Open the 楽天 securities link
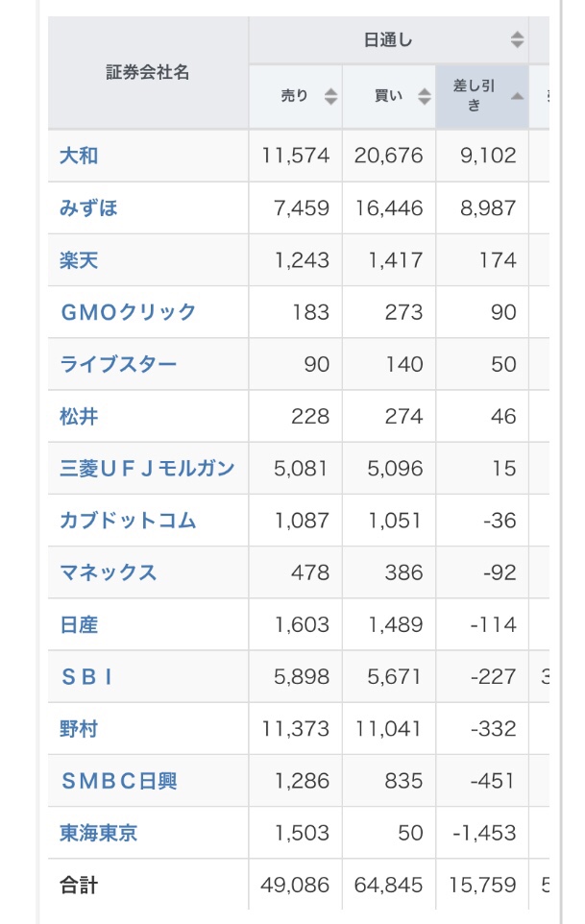 pos(79,260)
